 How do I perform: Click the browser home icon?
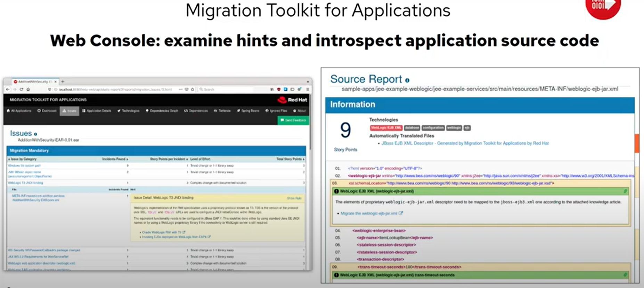(x=28, y=89)
